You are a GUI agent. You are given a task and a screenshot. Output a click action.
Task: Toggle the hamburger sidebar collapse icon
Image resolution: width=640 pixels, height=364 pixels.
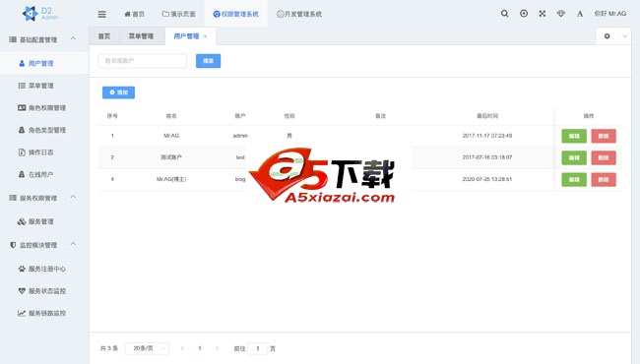[102, 15]
